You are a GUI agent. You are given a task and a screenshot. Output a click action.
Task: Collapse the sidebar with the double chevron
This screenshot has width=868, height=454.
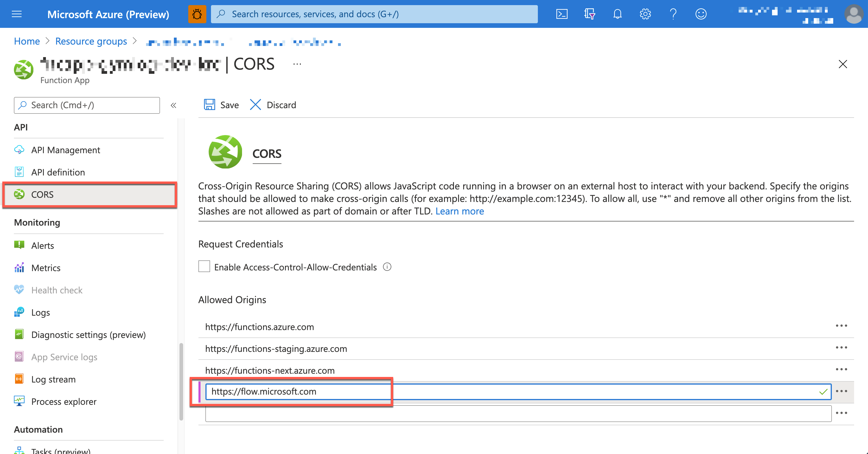pos(173,105)
